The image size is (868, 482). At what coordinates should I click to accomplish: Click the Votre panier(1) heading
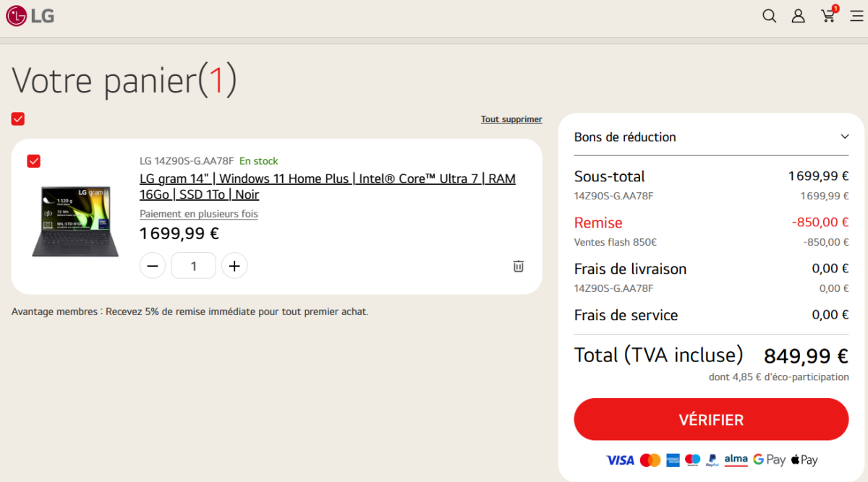tap(124, 79)
